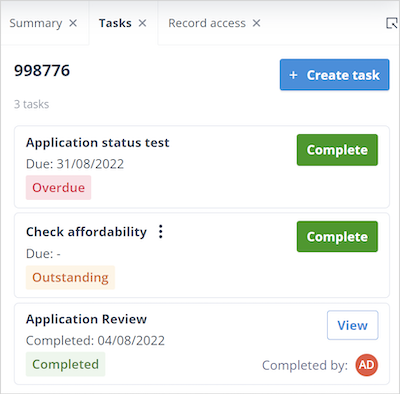Screen dimensions: 400x394
Task: Click the Outstanding status badge
Action: tap(70, 277)
